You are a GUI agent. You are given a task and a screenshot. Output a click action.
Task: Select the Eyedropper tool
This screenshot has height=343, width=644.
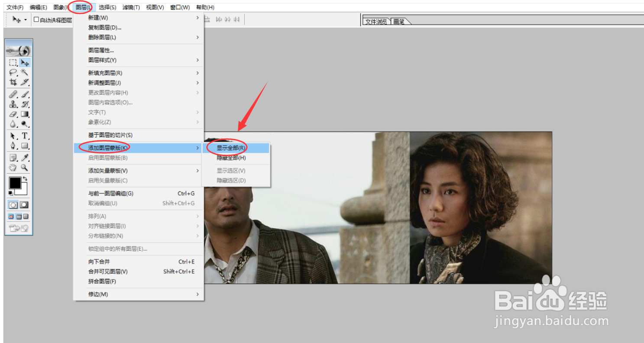[25, 158]
